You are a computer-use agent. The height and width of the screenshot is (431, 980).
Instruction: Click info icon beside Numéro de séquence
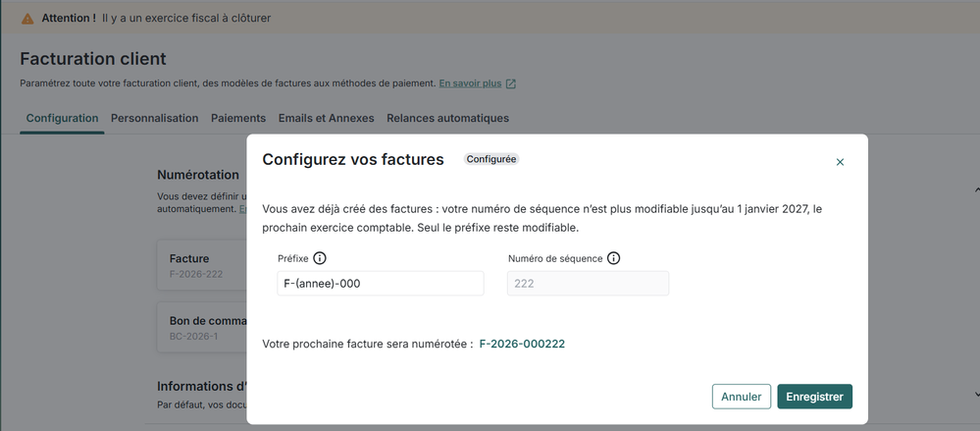[x=614, y=259]
